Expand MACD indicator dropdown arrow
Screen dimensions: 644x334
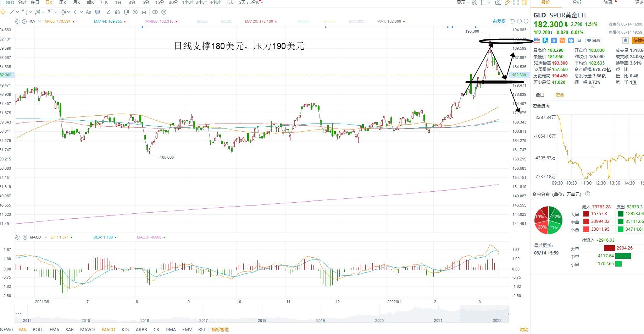[x=46, y=237]
